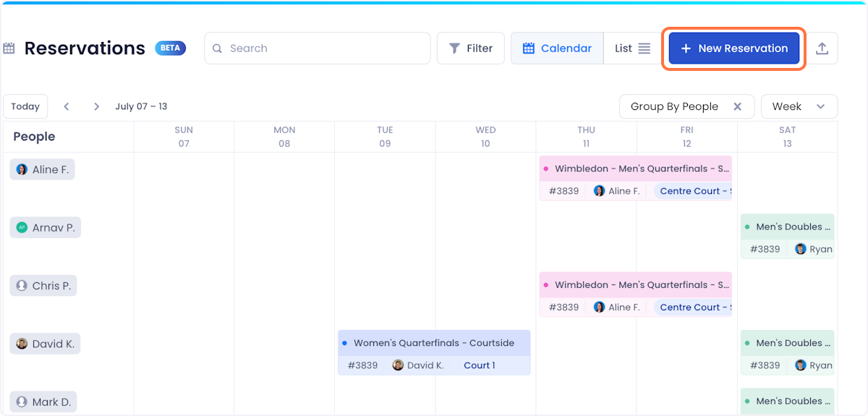Viewport: 868px width, 416px height.
Task: Click #3839 in Aline F.'s Wimbledon card
Action: pos(563,191)
